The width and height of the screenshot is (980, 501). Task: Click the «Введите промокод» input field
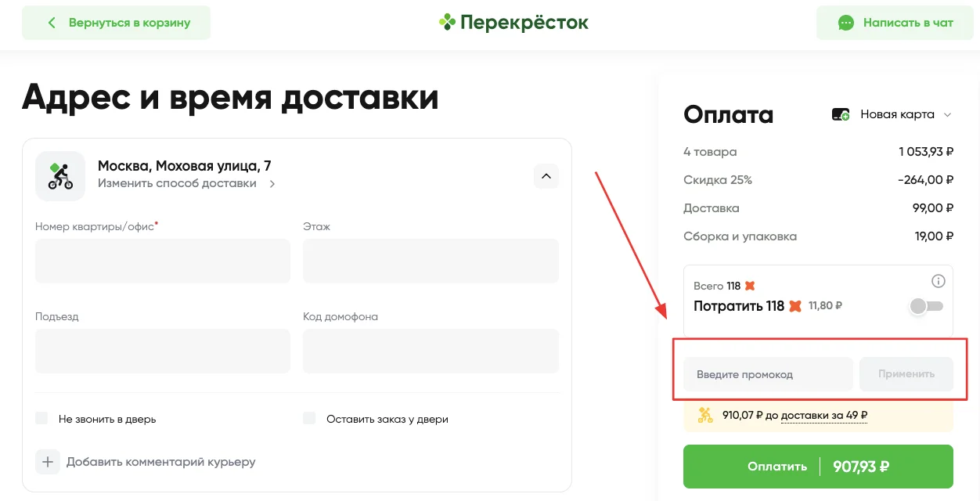point(768,374)
